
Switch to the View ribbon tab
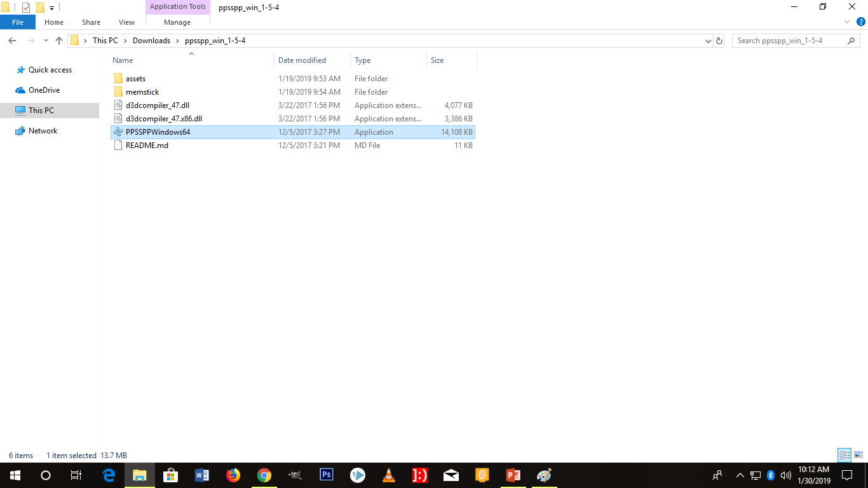click(x=127, y=22)
